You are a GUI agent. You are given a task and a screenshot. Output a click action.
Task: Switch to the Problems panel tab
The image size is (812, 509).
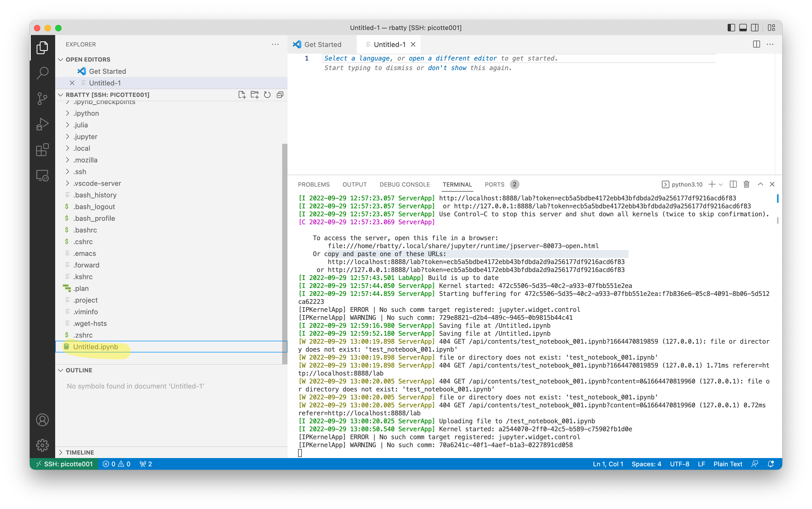313,184
